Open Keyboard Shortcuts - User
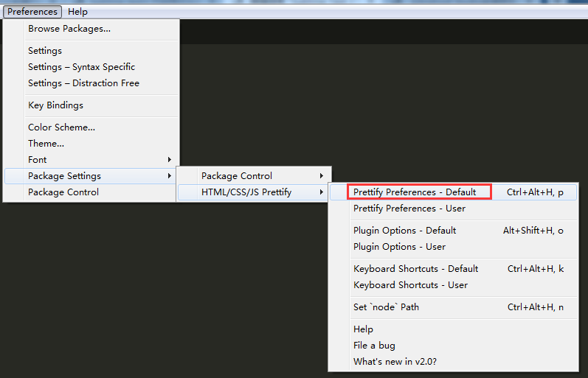The image size is (588, 378). [x=453, y=285]
